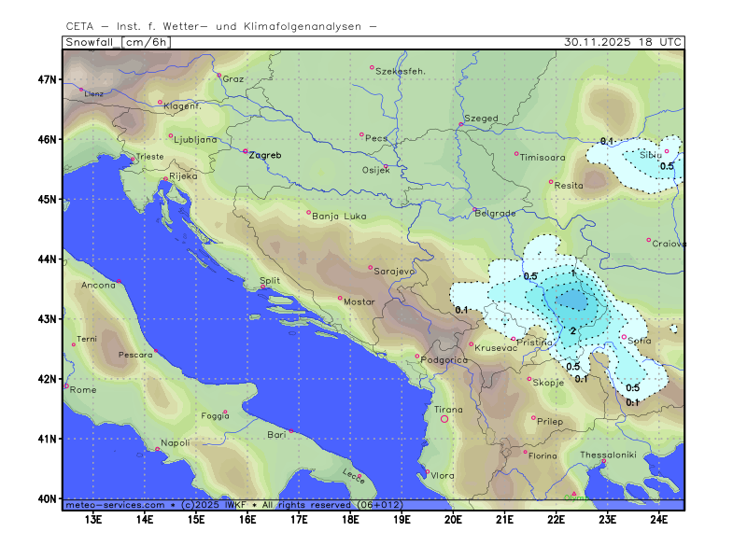Select the Belgrade city marker
The width and height of the screenshot is (747, 560).
(474, 210)
